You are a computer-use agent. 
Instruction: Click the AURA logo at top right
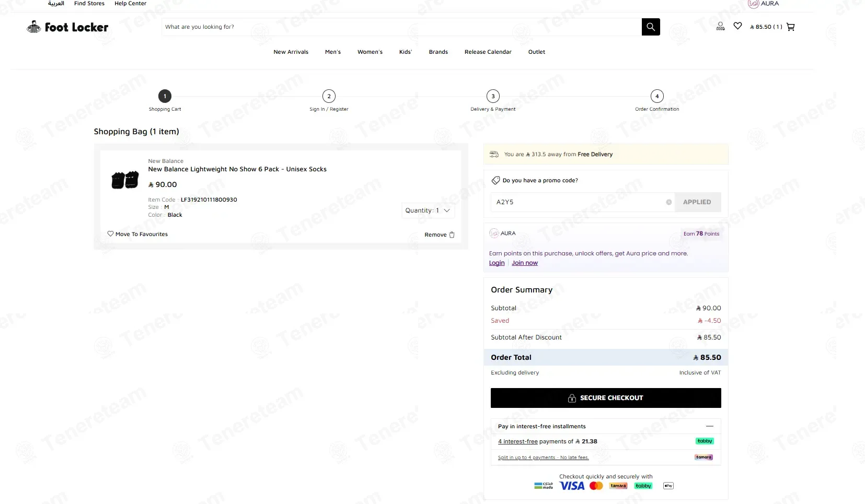click(764, 4)
